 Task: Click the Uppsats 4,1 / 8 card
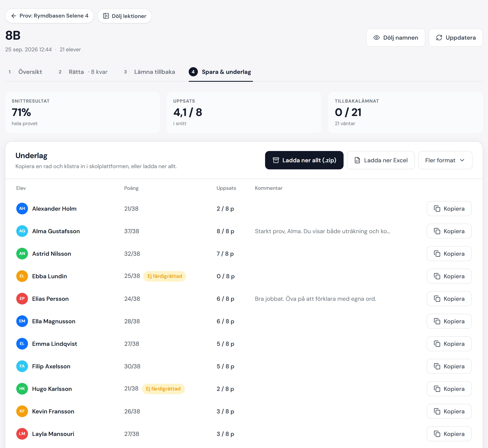point(244,112)
